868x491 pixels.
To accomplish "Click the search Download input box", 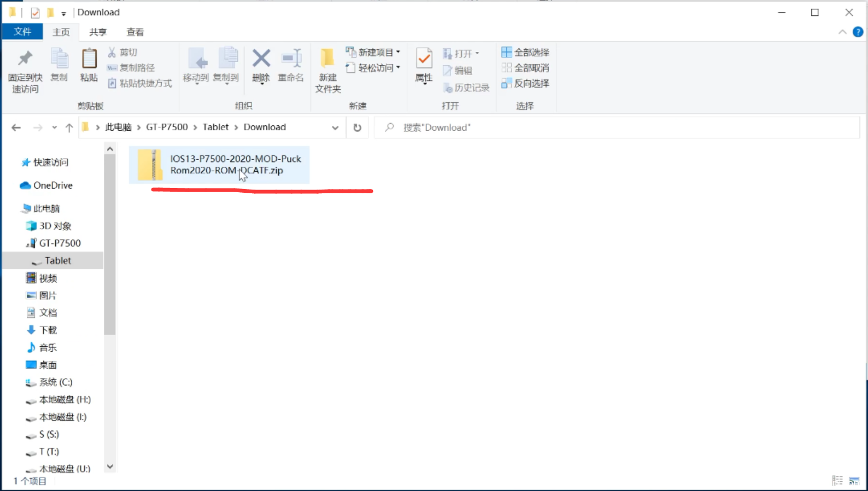I will click(615, 127).
